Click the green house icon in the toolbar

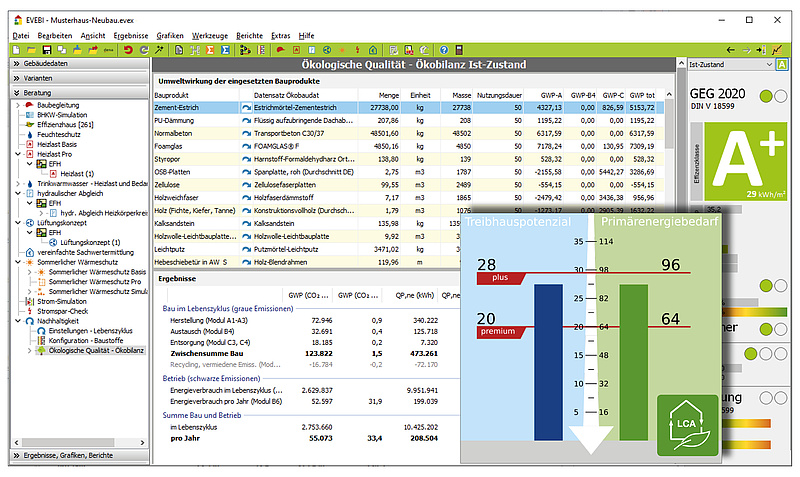pyautogui.click(x=373, y=50)
